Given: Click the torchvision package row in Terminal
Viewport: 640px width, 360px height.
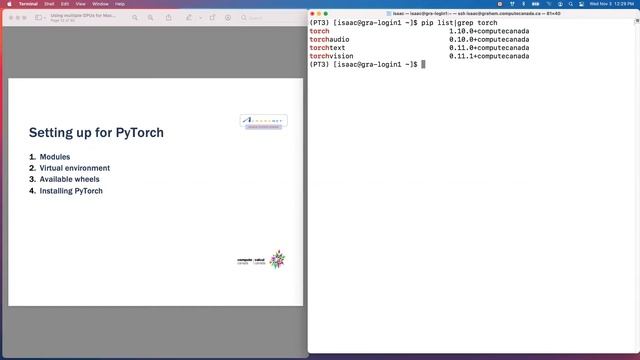Looking at the screenshot, I should pyautogui.click(x=419, y=56).
